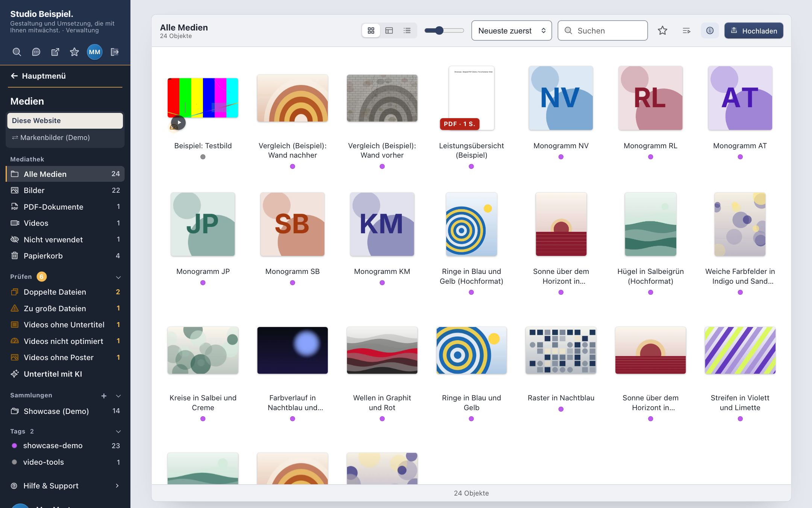Collapse the Prüfen section chevron
Viewport: 812px width, 508px height.
(x=118, y=277)
